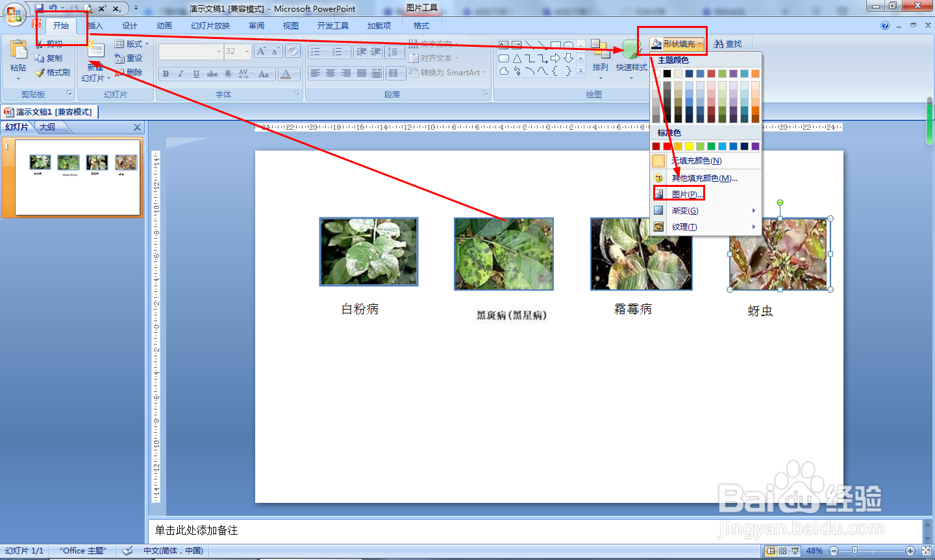This screenshot has width=935, height=560.
Task: Select slide 1 thumbnail in panel
Action: pos(78,177)
